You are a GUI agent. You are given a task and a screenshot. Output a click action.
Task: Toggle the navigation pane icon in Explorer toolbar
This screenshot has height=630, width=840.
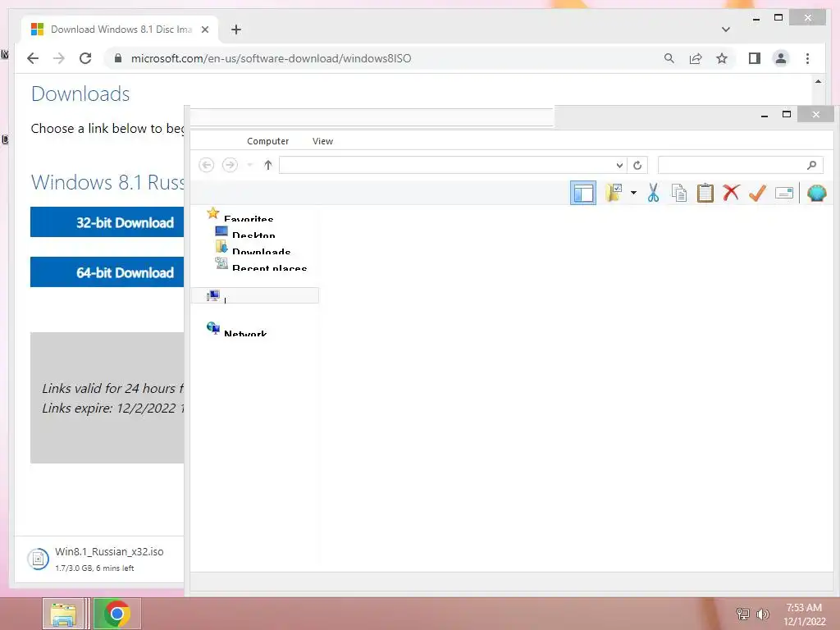(x=583, y=193)
